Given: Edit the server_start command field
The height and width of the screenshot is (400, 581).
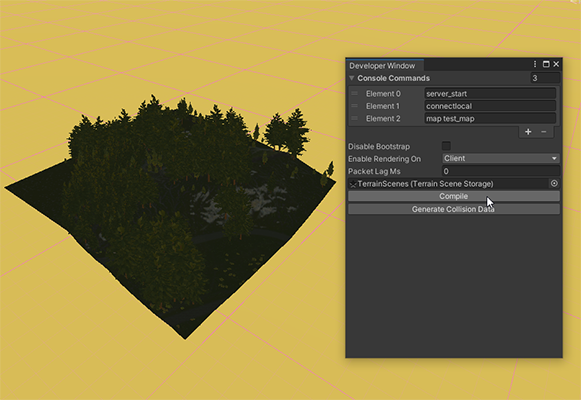Looking at the screenshot, I should coord(490,94).
